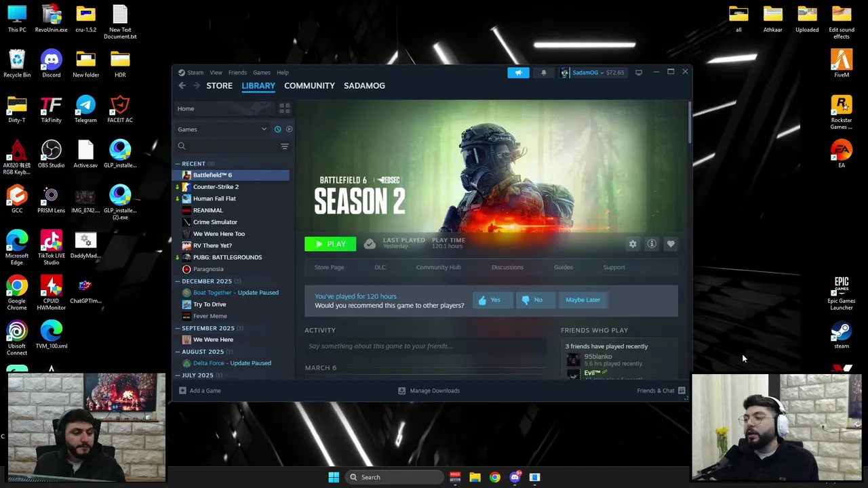Viewport: 868px width, 488px height.
Task: Open Steam announcements megaphone icon
Action: tap(518, 73)
